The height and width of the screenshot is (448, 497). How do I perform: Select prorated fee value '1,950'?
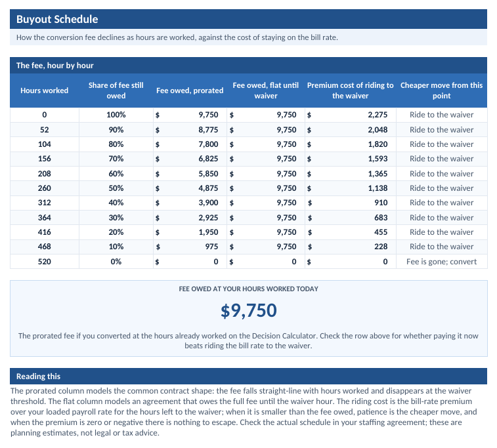tap(190, 232)
